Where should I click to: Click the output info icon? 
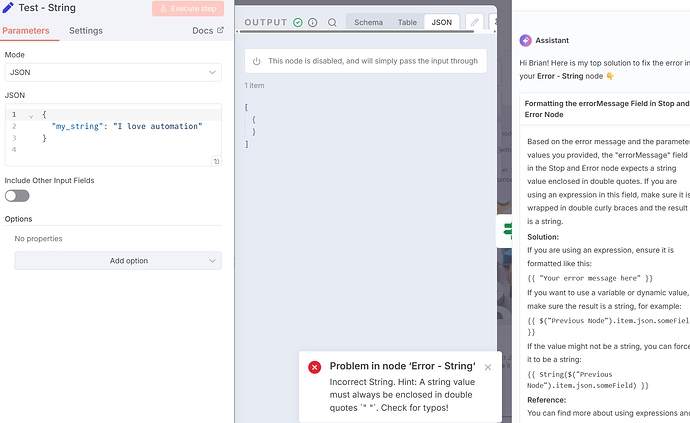[x=312, y=22]
